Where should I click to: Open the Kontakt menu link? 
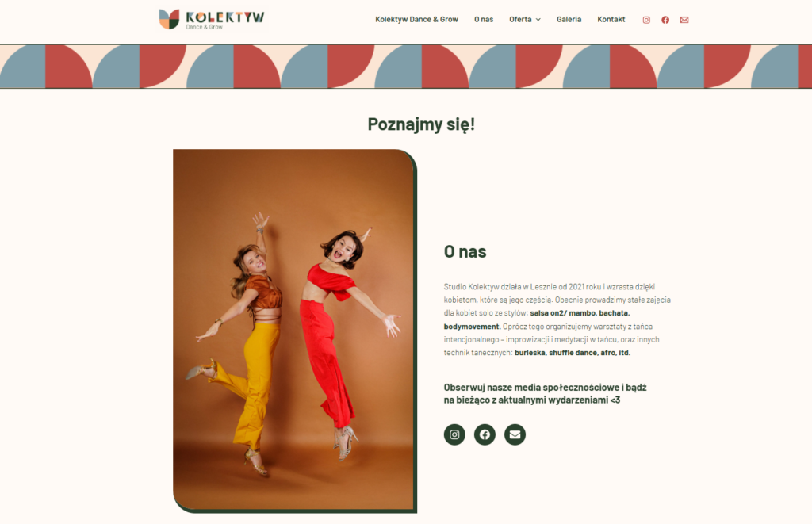pos(611,19)
